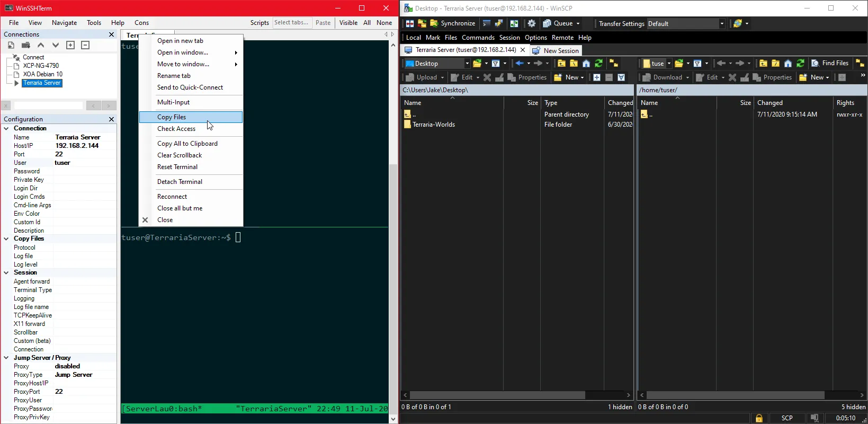
Task: Collapse the Connection configuration section
Action: pos(6,128)
